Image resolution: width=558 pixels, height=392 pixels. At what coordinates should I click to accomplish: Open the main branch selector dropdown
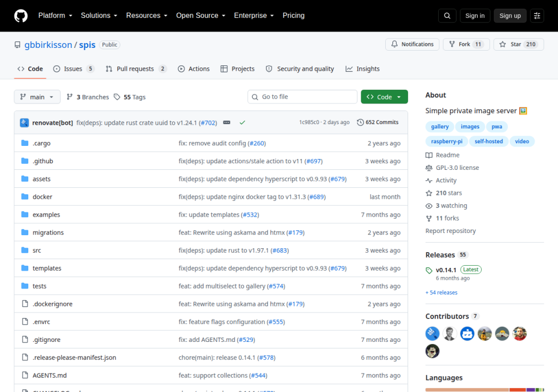[x=37, y=97]
